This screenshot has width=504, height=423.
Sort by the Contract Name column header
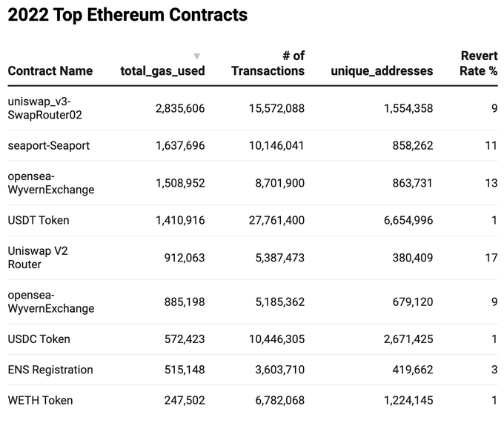pos(50,71)
